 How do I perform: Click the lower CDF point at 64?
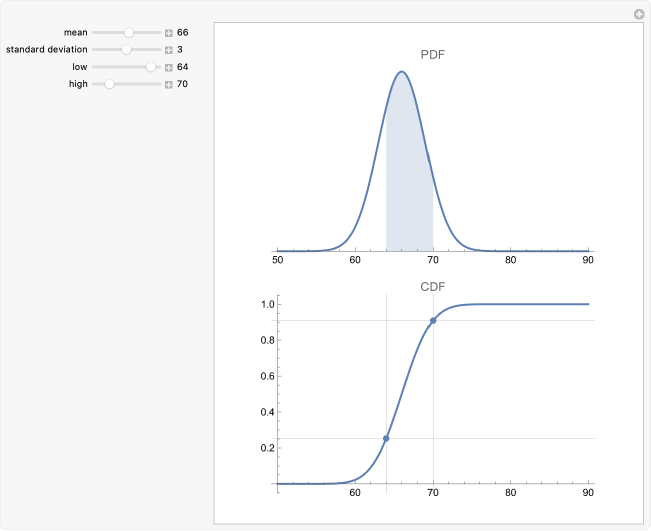click(386, 438)
